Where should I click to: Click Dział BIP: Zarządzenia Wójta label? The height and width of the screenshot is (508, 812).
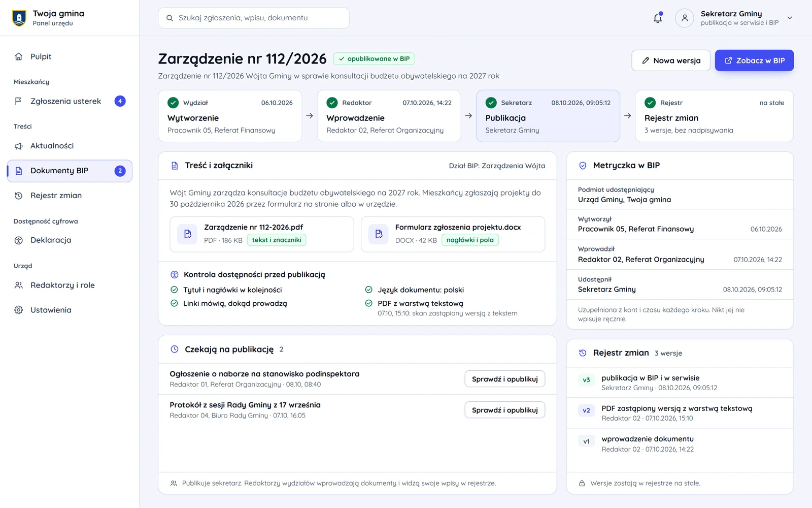point(497,166)
